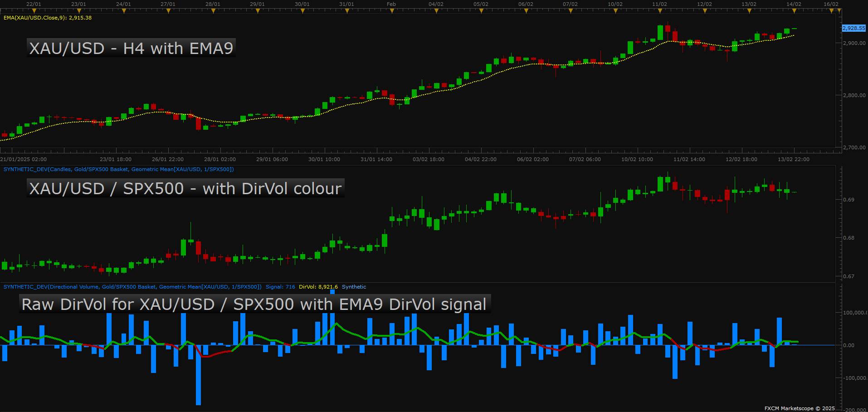Click the '26/01 22:00' time axis label
The image size is (868, 412).
pyautogui.click(x=168, y=159)
